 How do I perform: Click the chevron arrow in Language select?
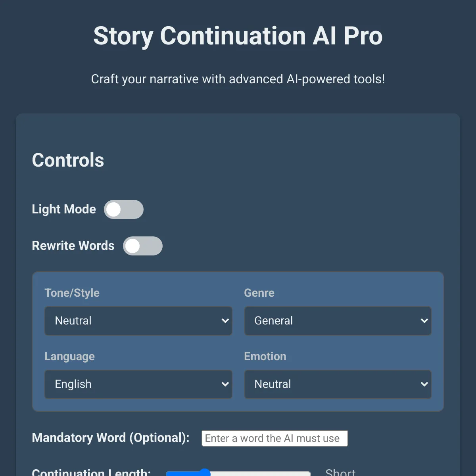point(225,384)
